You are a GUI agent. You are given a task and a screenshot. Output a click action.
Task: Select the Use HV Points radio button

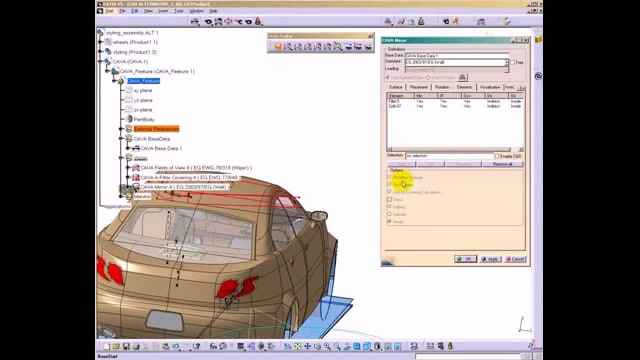[428, 78]
